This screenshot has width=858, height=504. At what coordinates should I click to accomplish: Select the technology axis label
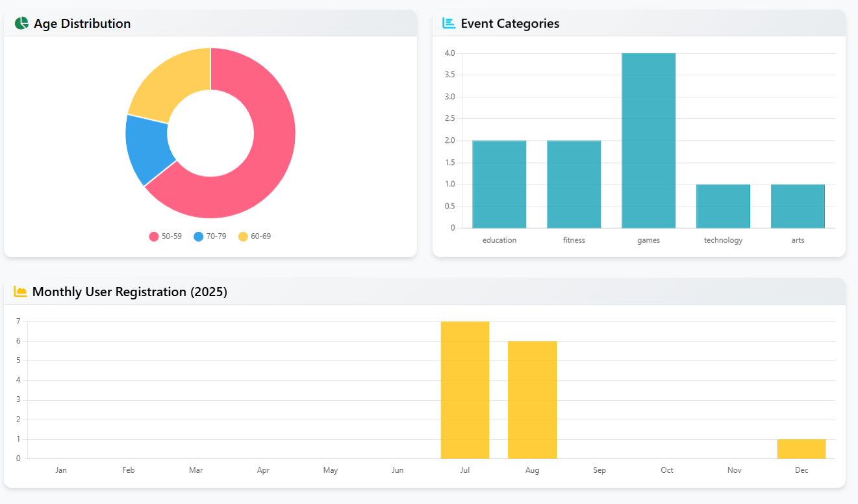point(722,240)
